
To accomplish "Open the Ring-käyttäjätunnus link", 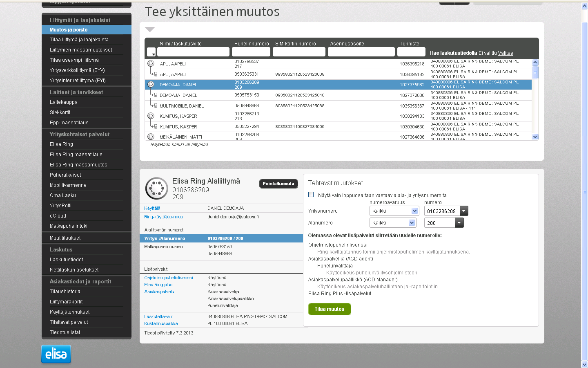I will 164,217.
